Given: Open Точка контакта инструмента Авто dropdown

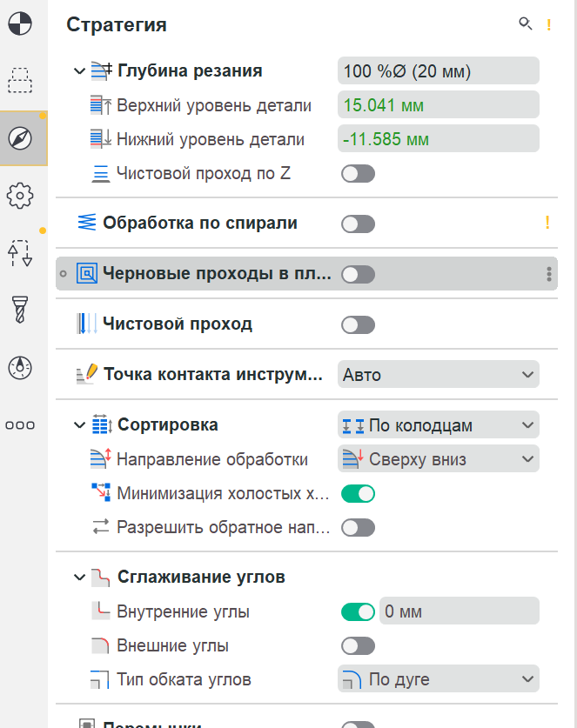Looking at the screenshot, I should (x=438, y=374).
